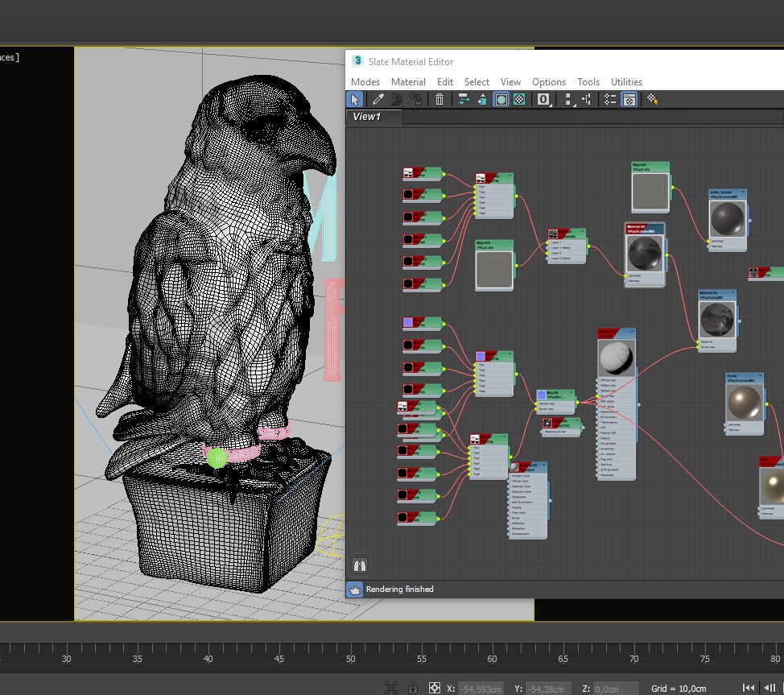Select the Brass VRayScannedMtl node preview

[745, 400]
